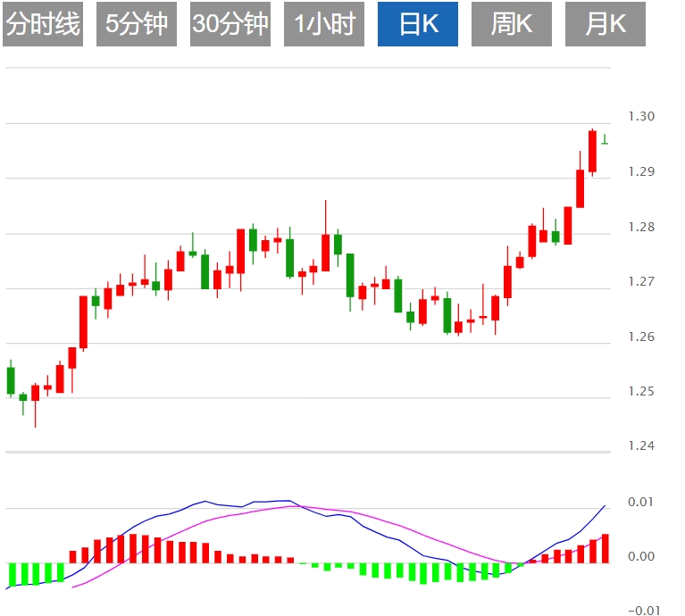The width and height of the screenshot is (685, 616).
Task: Click the 0.00 MACD axis label
Action: click(x=641, y=557)
